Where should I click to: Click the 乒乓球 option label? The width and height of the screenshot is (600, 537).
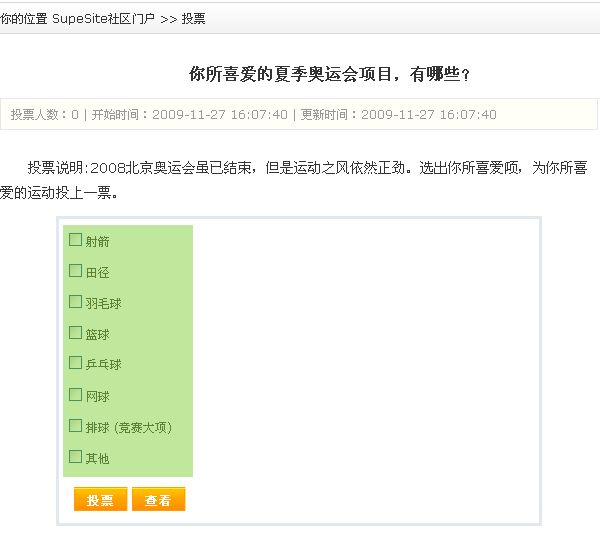pos(103,364)
